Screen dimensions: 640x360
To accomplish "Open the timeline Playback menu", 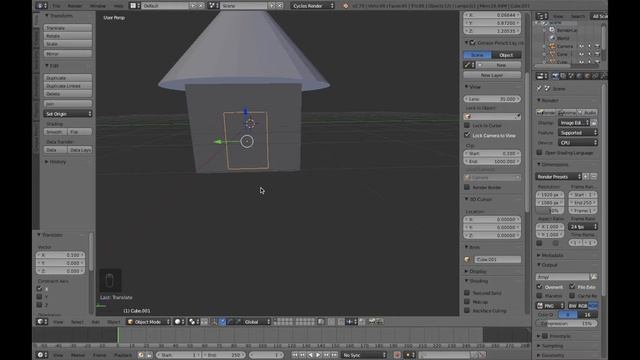I will tap(122, 355).
